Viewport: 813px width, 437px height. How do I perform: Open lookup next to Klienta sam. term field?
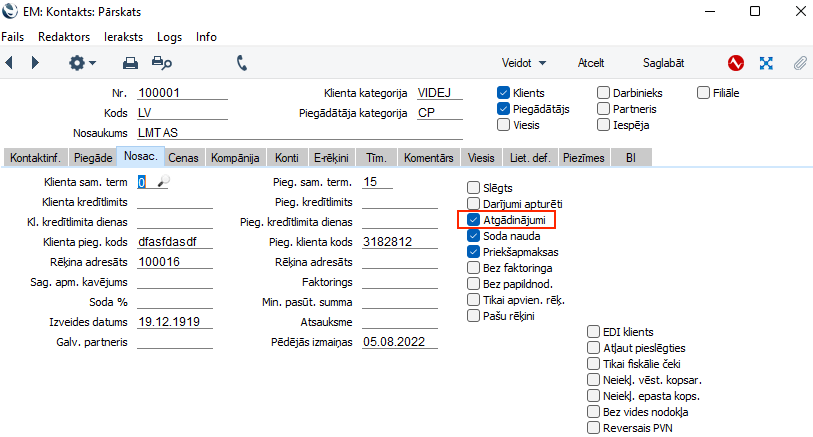164,182
